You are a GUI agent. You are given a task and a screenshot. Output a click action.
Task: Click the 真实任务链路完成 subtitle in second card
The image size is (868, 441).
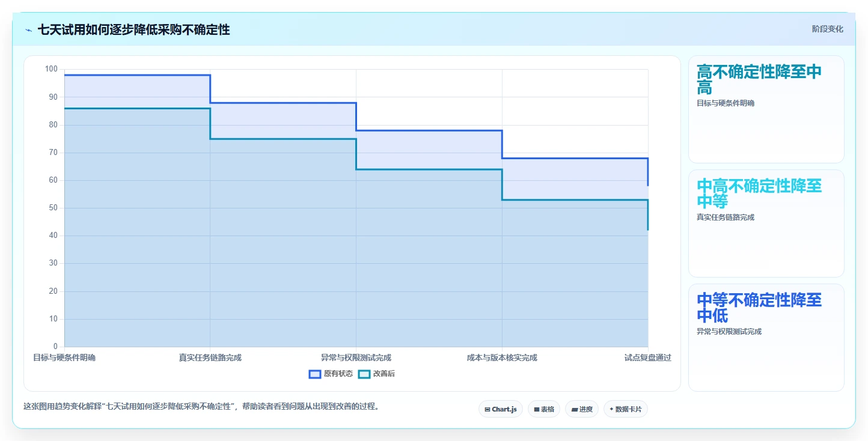(x=726, y=217)
